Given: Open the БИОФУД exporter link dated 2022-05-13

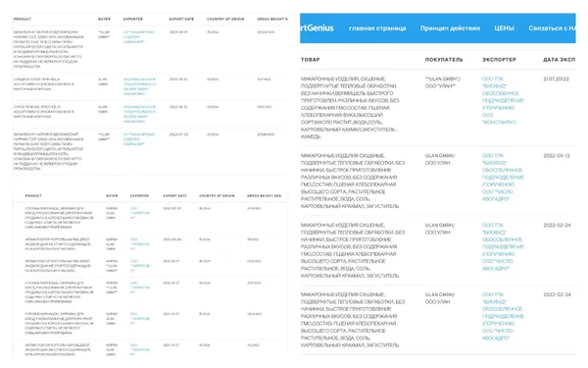Looking at the screenshot, I should [x=503, y=178].
